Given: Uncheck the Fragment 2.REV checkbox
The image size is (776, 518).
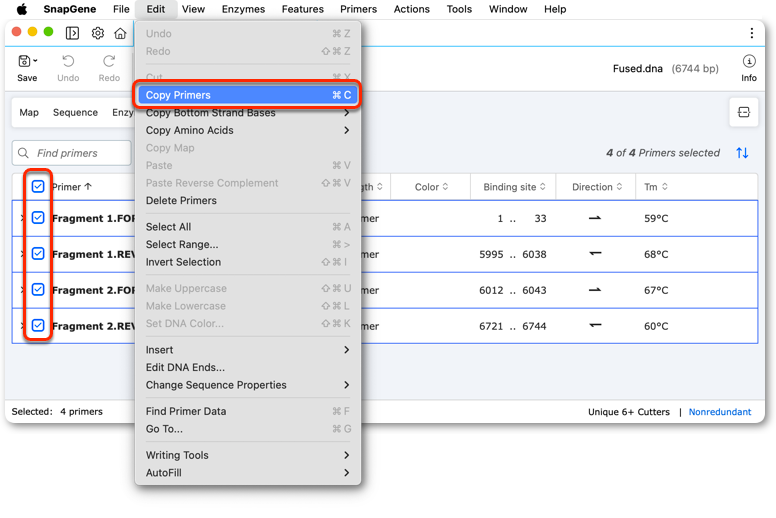Looking at the screenshot, I should tap(38, 326).
